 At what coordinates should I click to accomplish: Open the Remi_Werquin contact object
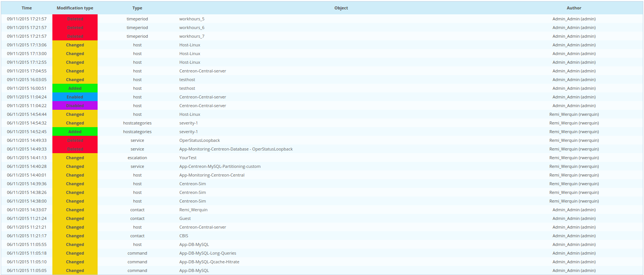coord(193,210)
